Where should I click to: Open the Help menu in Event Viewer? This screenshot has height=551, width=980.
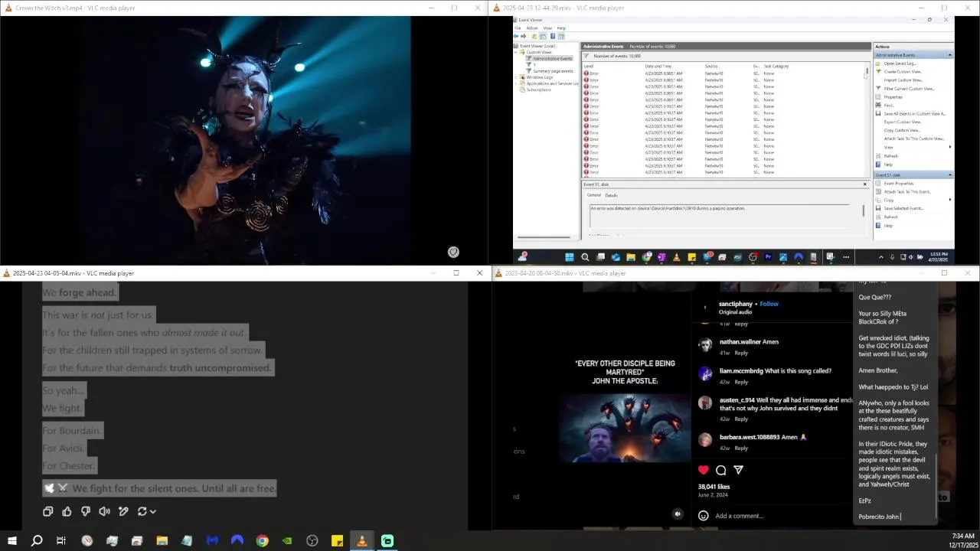tap(561, 28)
